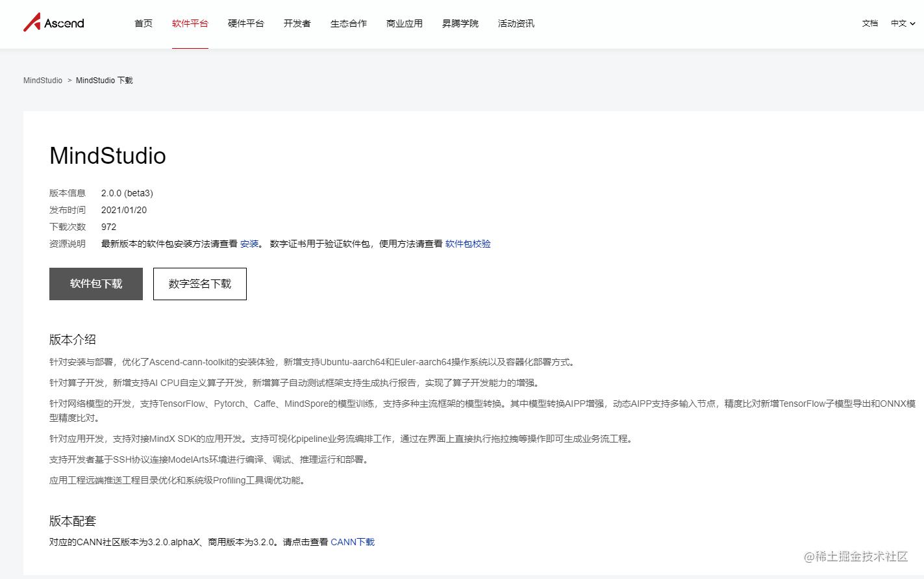The image size is (924, 579).
Task: Click the paragraph starting 针对安装与部署
Action: [x=313, y=362]
